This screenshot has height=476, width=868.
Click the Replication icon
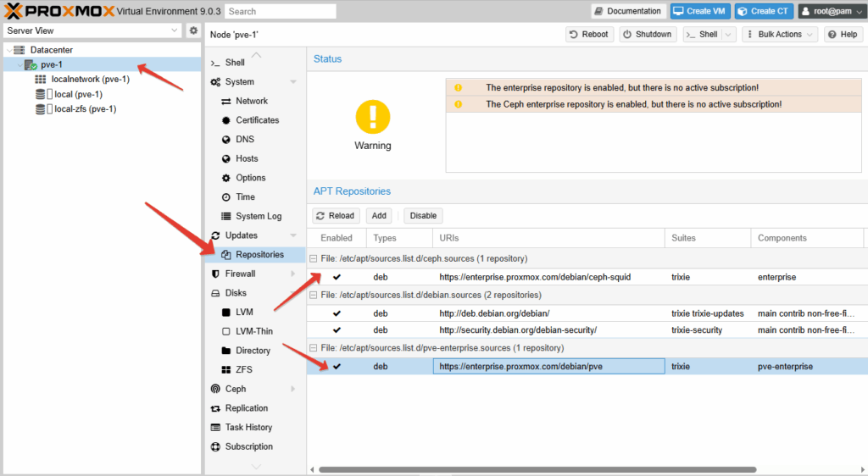click(x=215, y=408)
